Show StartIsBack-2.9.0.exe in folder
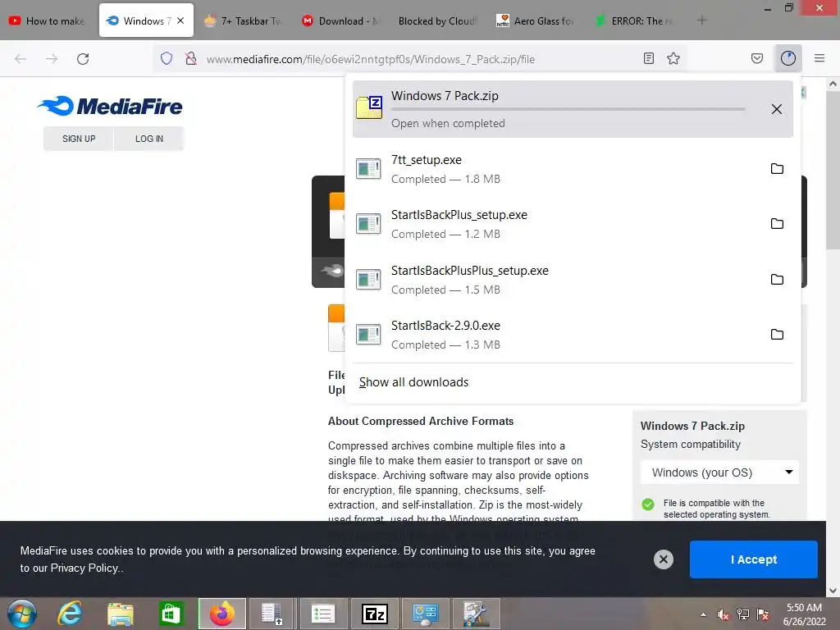 777,335
